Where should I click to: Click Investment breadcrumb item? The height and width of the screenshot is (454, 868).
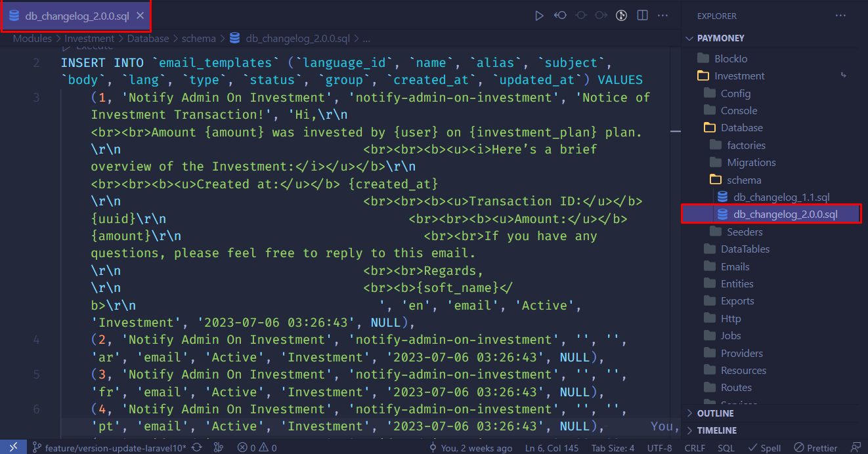(89, 39)
